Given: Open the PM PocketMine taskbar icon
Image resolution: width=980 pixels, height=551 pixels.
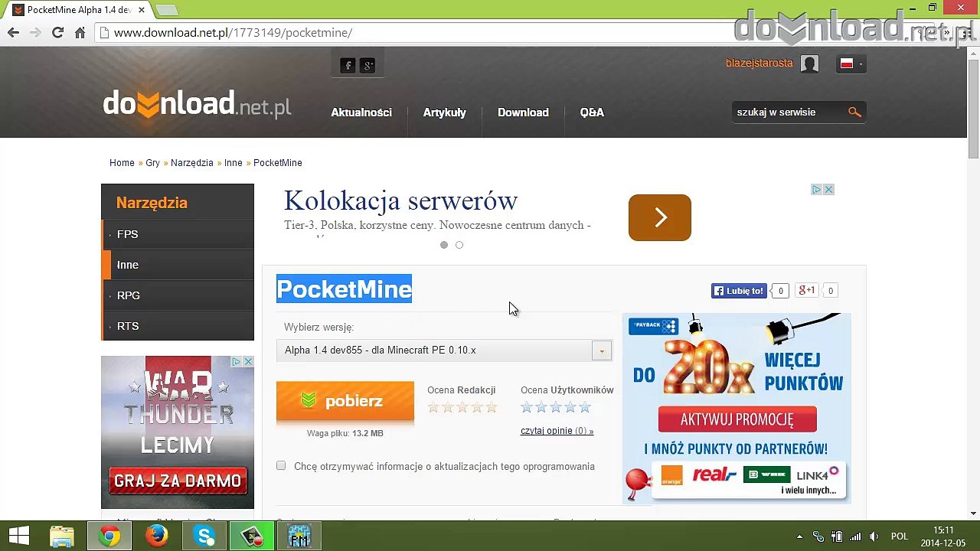Looking at the screenshot, I should (299, 536).
